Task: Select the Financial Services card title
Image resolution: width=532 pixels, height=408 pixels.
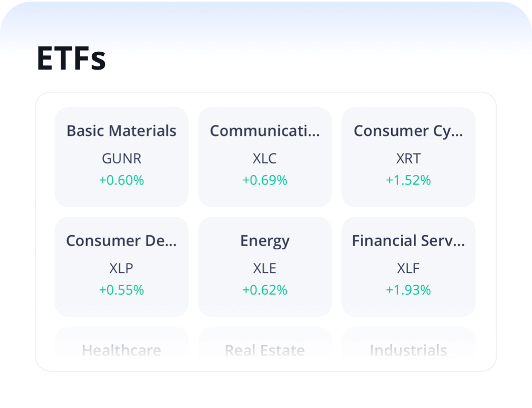Action: (408, 241)
